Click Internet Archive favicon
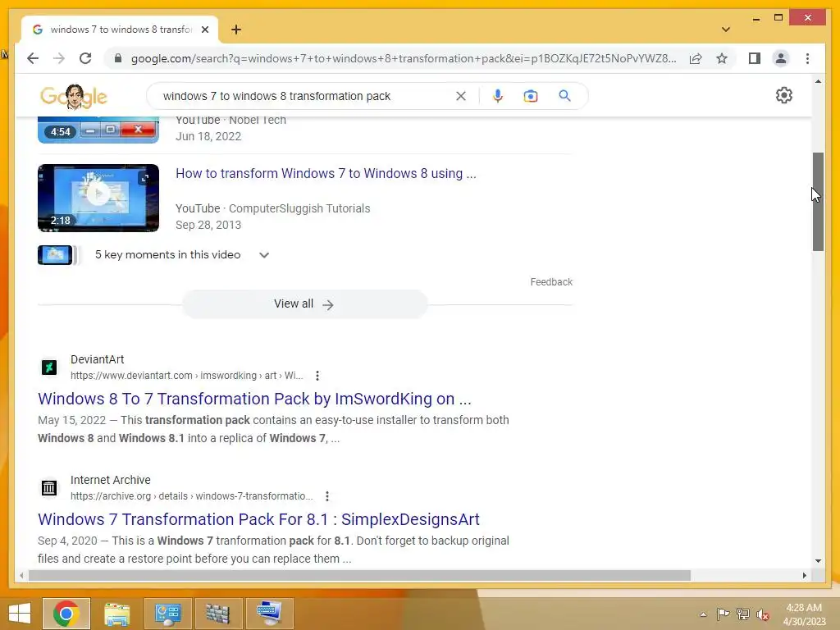The width and height of the screenshot is (840, 630). (x=49, y=488)
